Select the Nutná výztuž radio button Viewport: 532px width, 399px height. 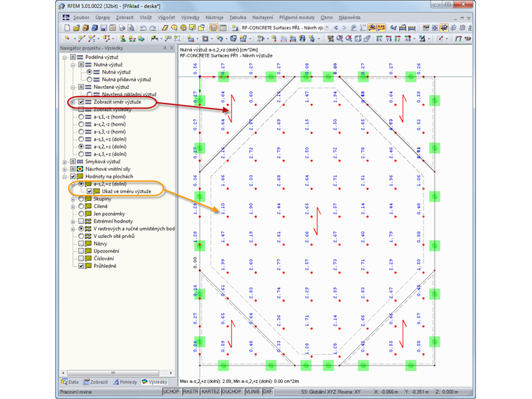point(89,72)
